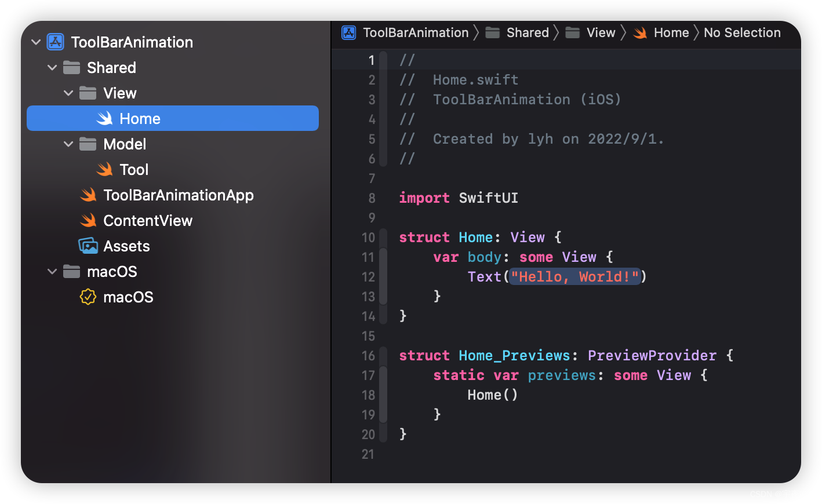Click "ToolBarAnimation (iOS)" comment line
The height and width of the screenshot is (504, 822).
click(x=528, y=100)
